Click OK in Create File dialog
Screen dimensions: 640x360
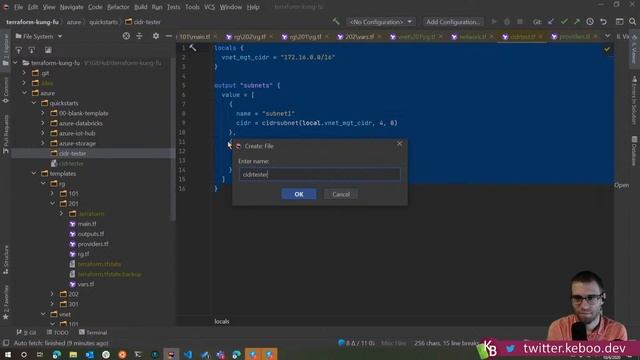(299, 194)
